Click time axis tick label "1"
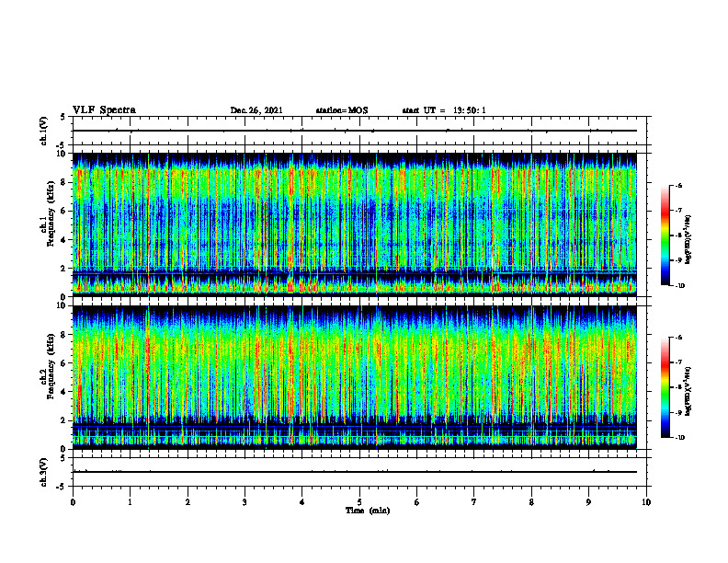Screen dimensions: 728x563 130,502
